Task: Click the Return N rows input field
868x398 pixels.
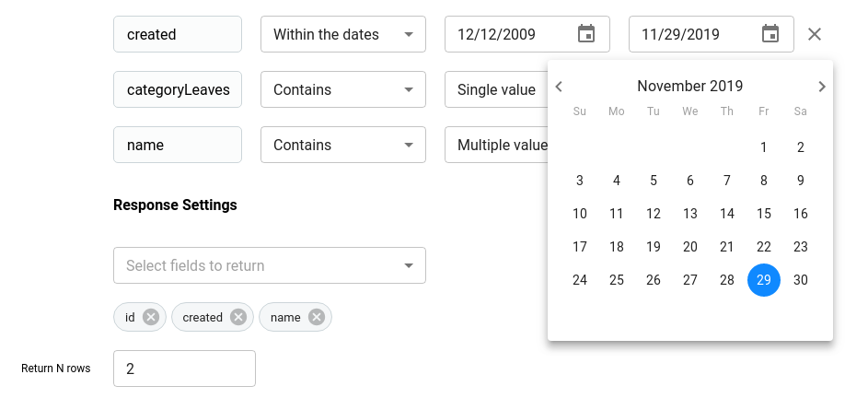Action: 184,369
